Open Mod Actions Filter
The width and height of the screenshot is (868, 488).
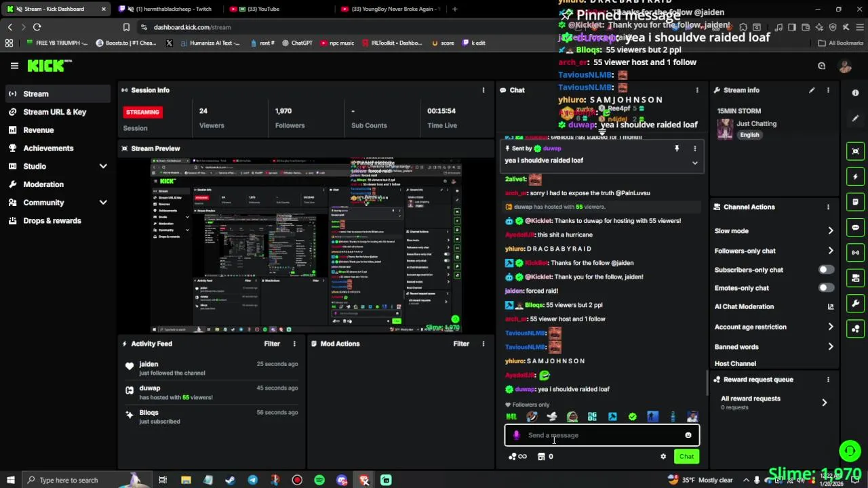461,344
